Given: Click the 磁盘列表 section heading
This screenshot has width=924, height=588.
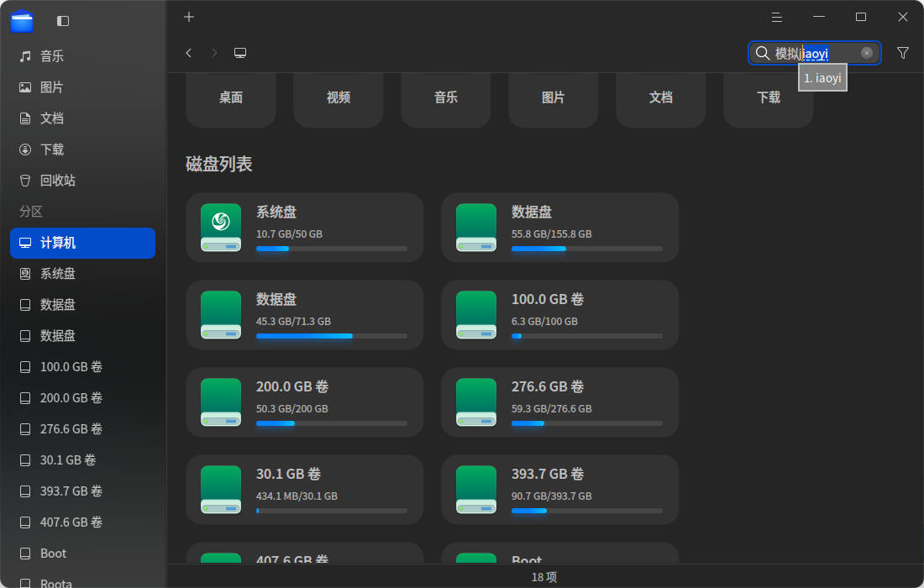Looking at the screenshot, I should point(219,164).
